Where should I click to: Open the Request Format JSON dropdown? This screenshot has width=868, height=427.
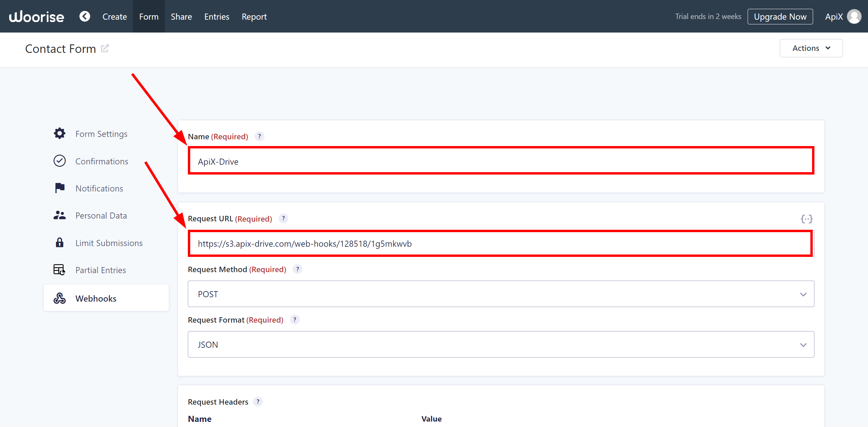click(x=501, y=344)
